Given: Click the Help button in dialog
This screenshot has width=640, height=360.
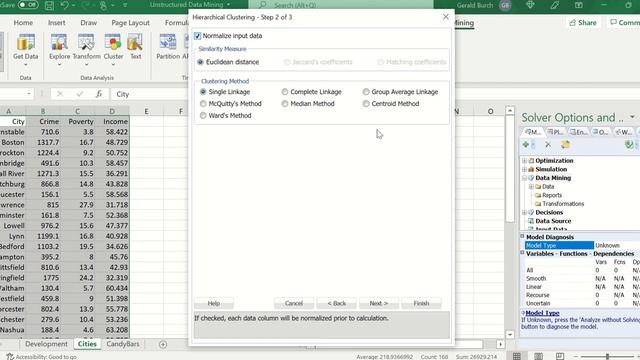Looking at the screenshot, I should tap(214, 303).
